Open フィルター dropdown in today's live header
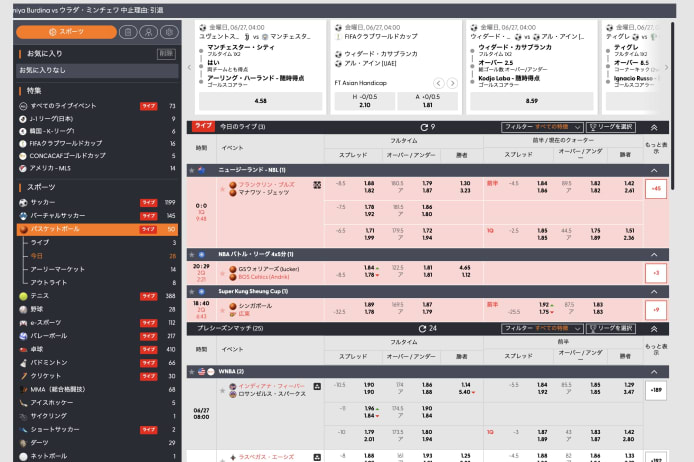 tap(542, 127)
